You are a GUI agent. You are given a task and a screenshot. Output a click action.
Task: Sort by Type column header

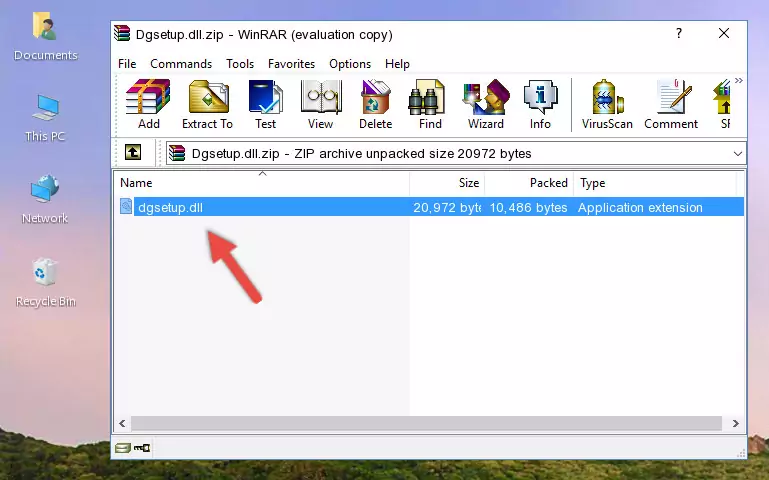(655, 183)
